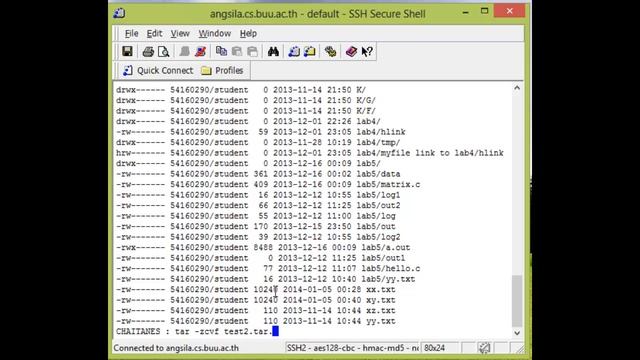
Task: Click the 'lab5/out1' entry
Action: (x=383, y=258)
